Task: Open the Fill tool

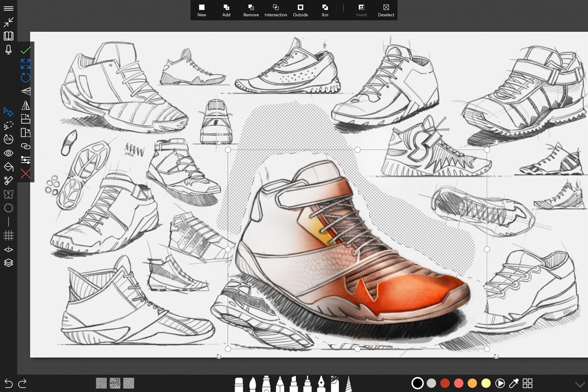Action: tap(8, 167)
